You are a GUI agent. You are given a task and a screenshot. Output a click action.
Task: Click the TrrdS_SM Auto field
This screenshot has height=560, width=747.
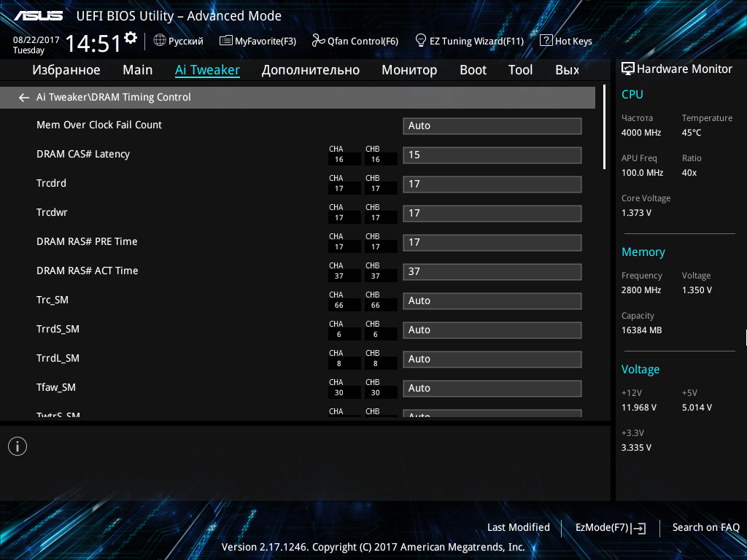click(492, 330)
